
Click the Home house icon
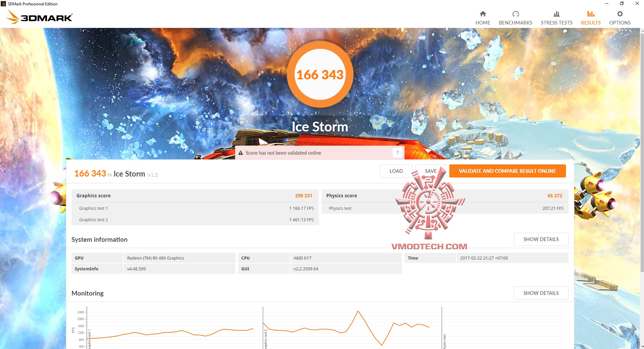(483, 14)
